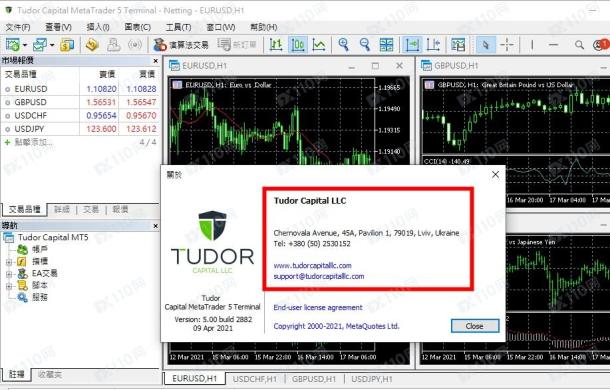
Task: Select accounts node with green people icon
Action: (33, 249)
